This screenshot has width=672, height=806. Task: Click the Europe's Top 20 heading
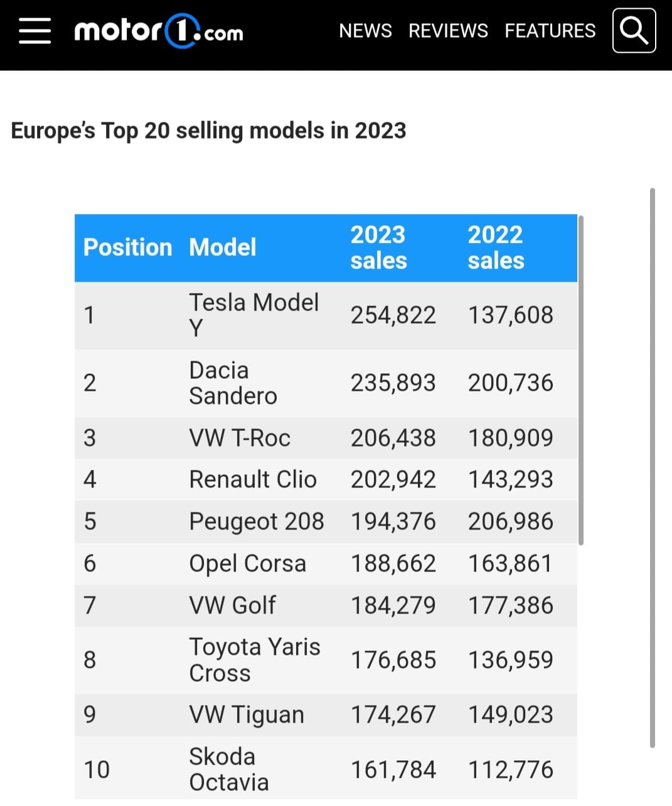click(208, 130)
